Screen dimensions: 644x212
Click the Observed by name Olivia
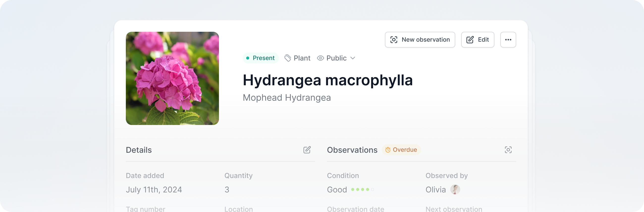click(x=435, y=189)
